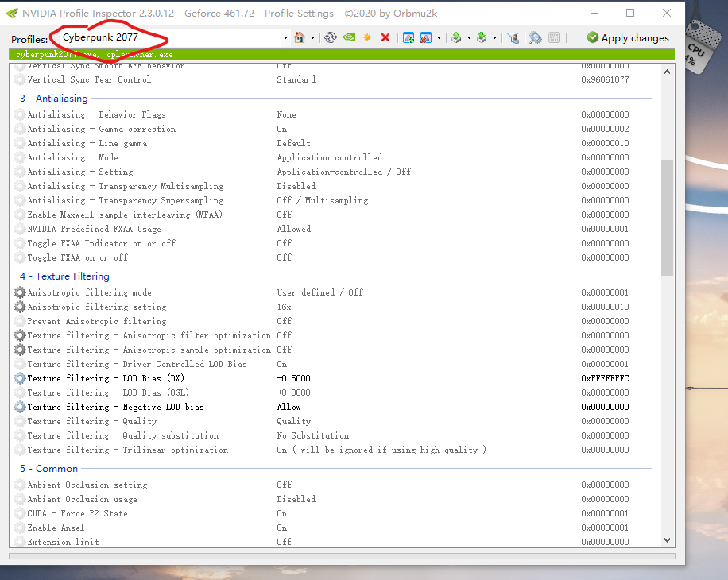The image size is (728, 580).
Task: Select value User-defined / Off of Anisotropic mode
Action: [320, 292]
